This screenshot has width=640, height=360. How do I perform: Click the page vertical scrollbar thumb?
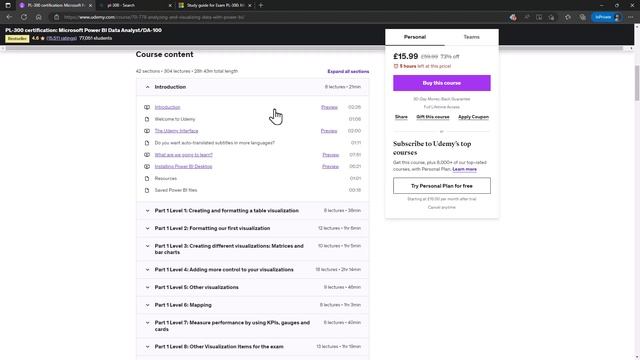pos(637,83)
